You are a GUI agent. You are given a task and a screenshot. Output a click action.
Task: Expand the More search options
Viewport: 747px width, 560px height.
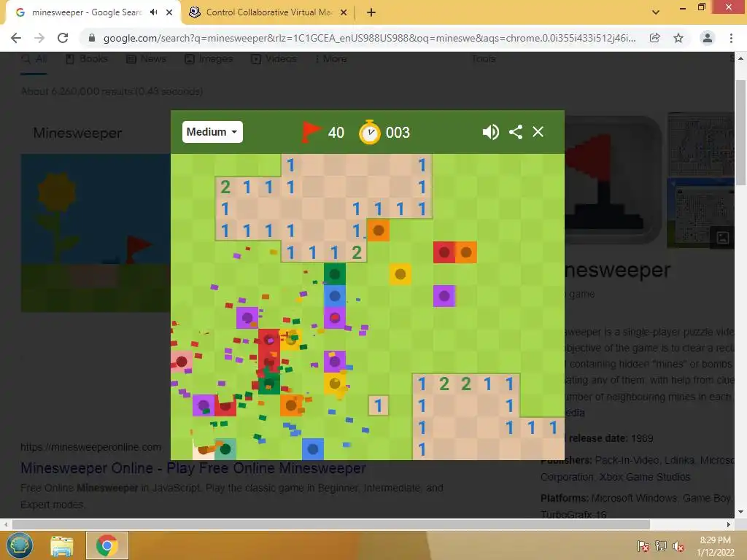tap(330, 58)
